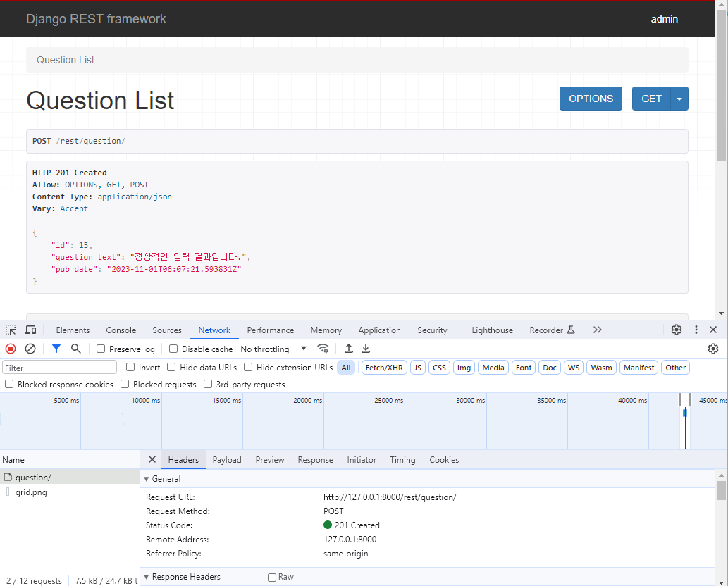Click the headers pane scrollbar thumb

[721, 491]
